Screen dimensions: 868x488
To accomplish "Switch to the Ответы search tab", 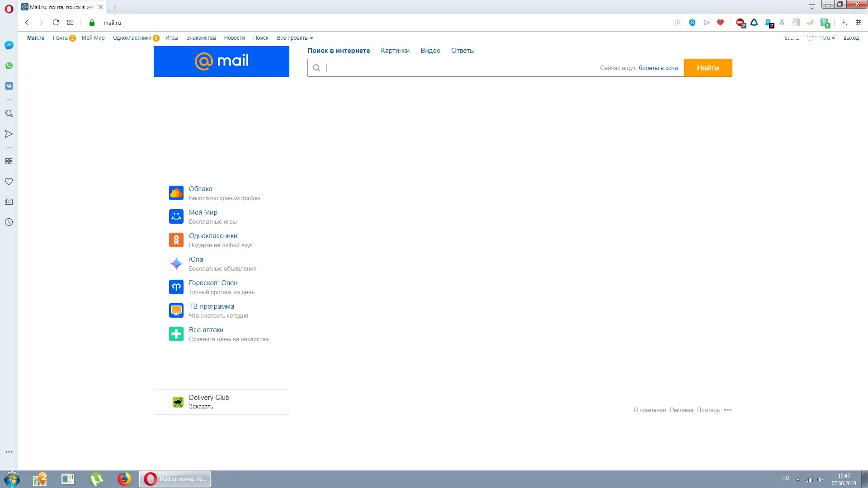I will pyautogui.click(x=463, y=51).
